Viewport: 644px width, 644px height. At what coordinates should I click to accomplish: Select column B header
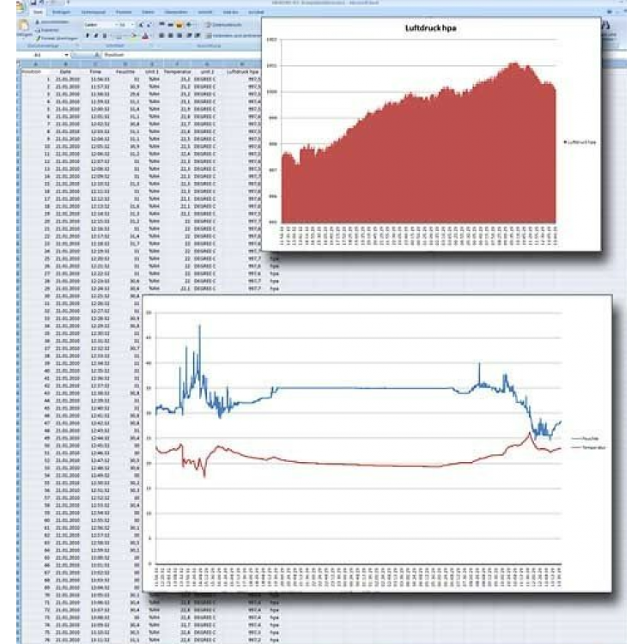66,64
